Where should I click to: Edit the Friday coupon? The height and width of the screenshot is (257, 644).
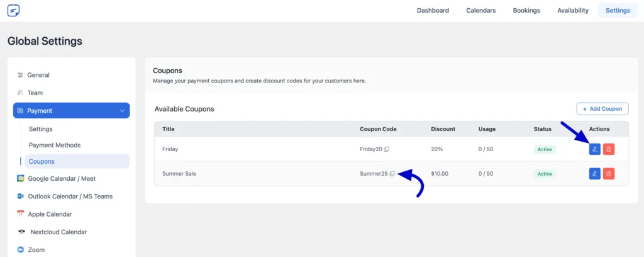coord(595,149)
